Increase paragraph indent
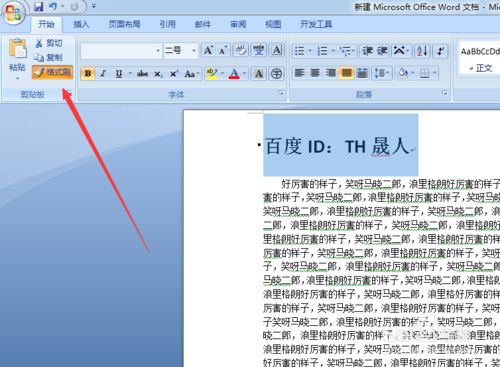 click(x=382, y=51)
